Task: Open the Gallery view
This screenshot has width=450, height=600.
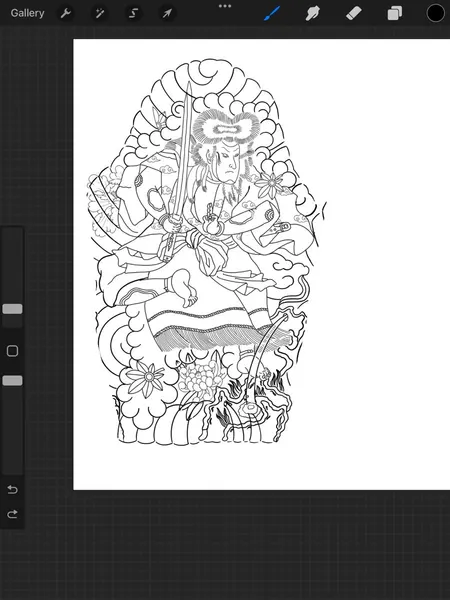Action: [27, 13]
